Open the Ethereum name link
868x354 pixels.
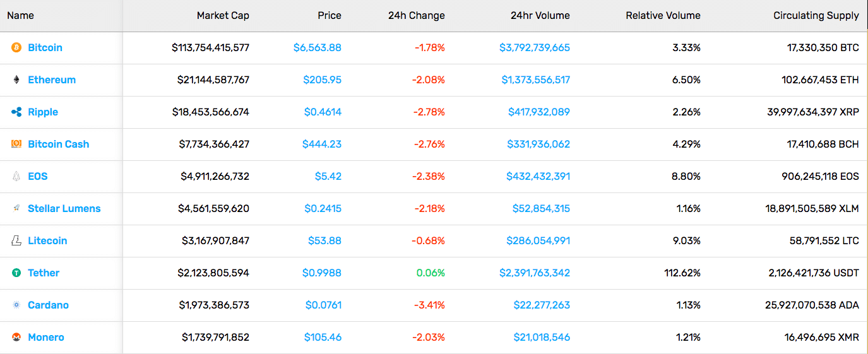pos(52,80)
